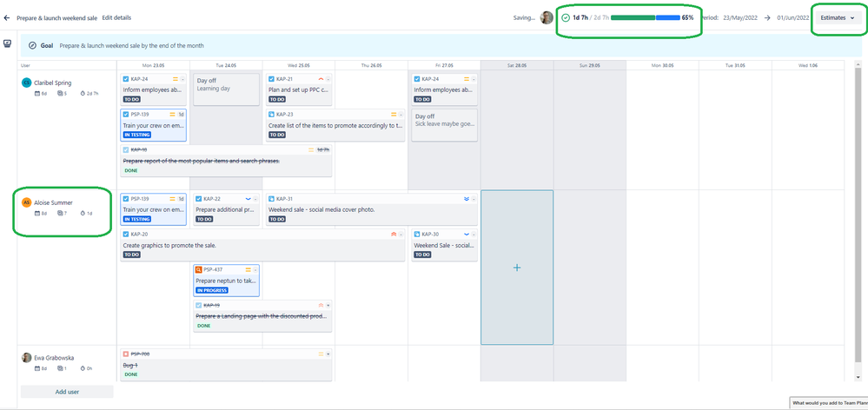This screenshot has width=868, height=410.
Task: Click the task type icon on KAP-21
Action: (271, 79)
